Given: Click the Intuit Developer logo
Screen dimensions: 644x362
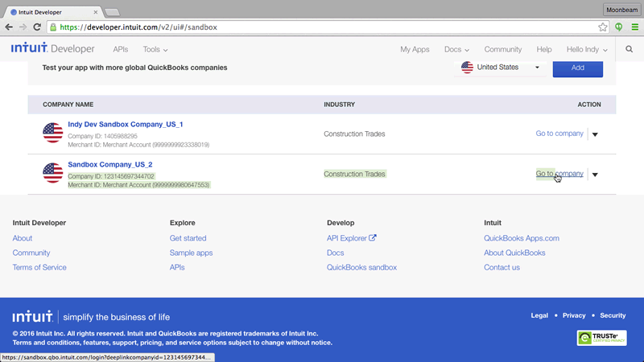Looking at the screenshot, I should 52,48.
